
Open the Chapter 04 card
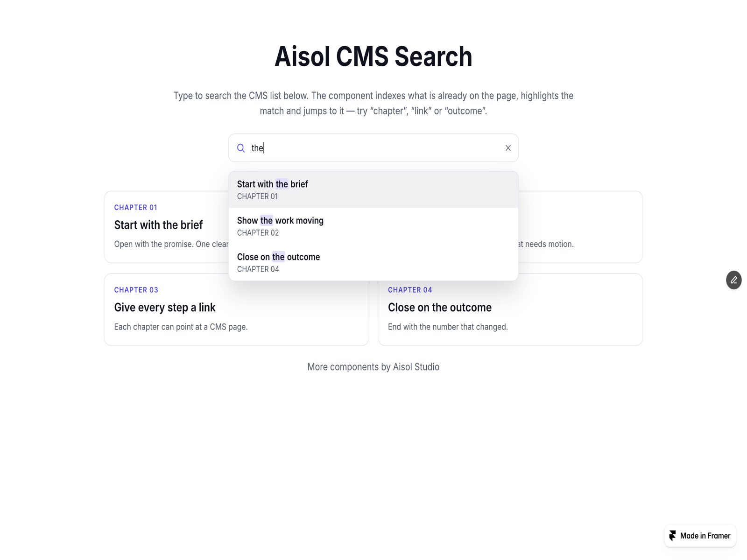tap(510, 309)
